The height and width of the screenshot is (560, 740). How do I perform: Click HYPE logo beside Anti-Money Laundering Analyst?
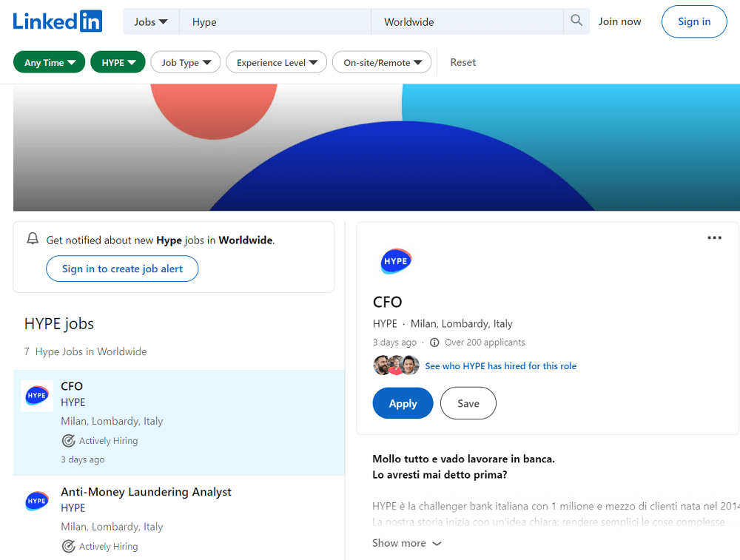(x=37, y=501)
